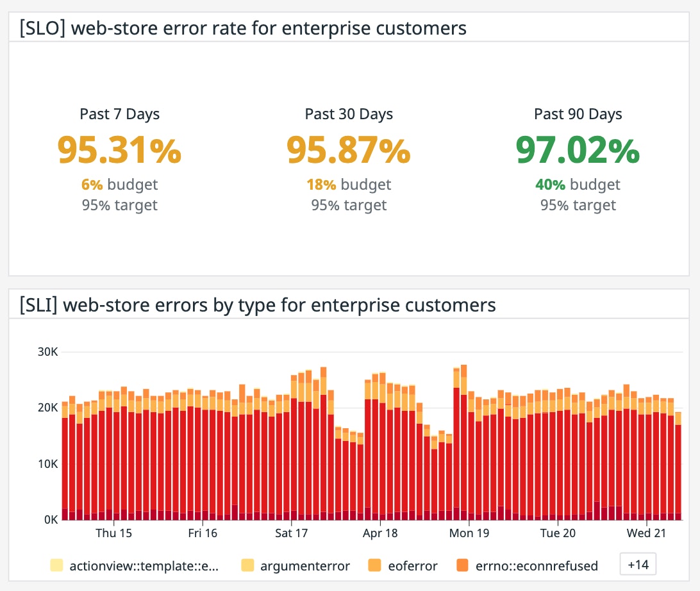Screen dimensions: 700x591
Task: Select the Past 7 Days 95.31% value
Action: click(120, 149)
